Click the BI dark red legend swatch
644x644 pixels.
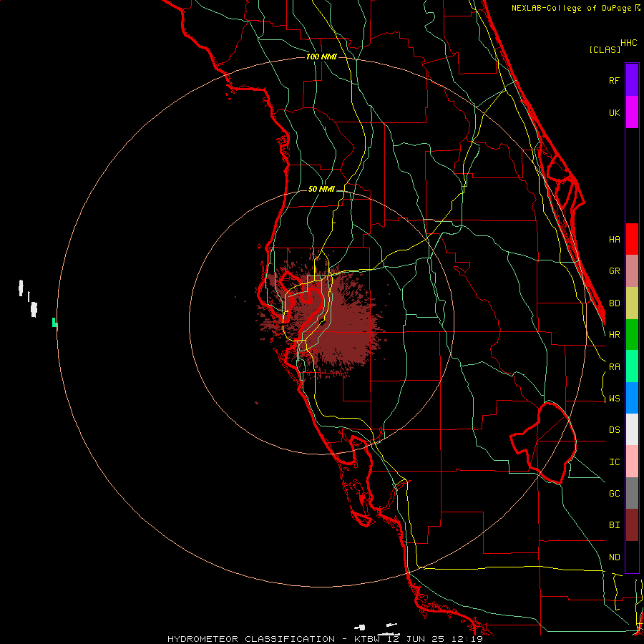pos(632,525)
